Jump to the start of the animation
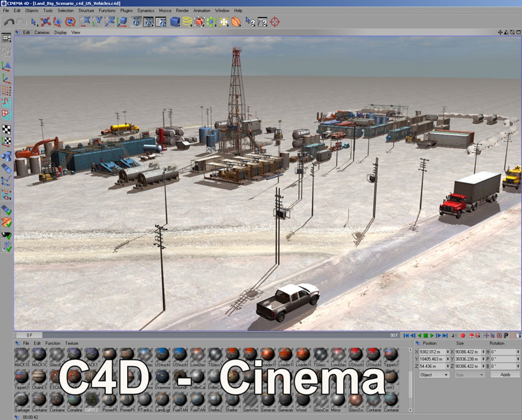This screenshot has height=420, width=522. pos(406,335)
